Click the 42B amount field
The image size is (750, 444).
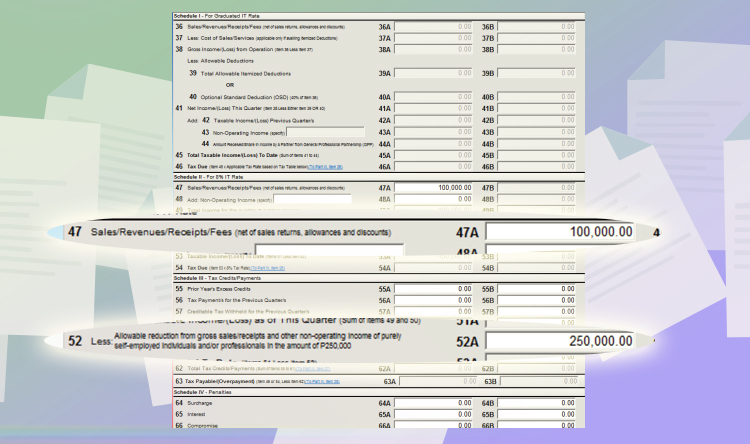pyautogui.click(x=536, y=120)
